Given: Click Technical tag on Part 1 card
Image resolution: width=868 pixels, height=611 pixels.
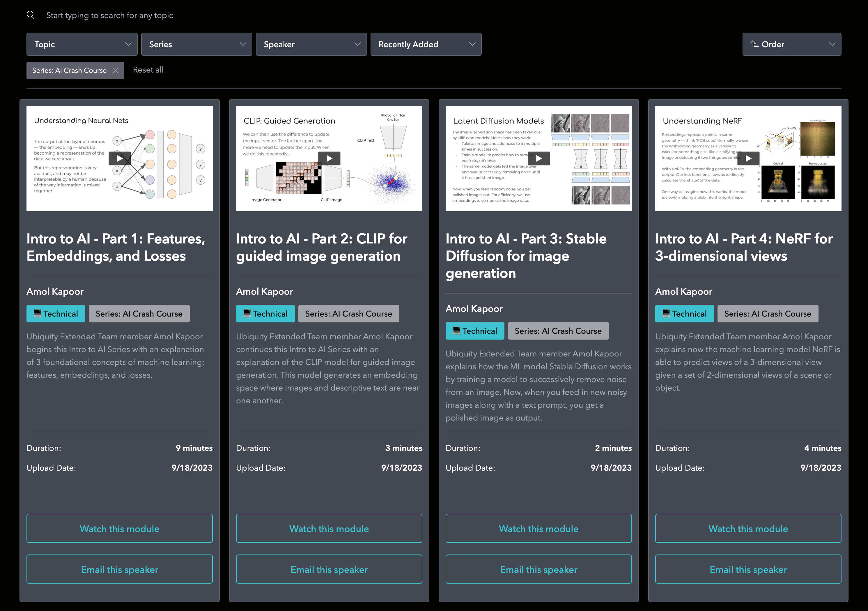Looking at the screenshot, I should pyautogui.click(x=56, y=314).
